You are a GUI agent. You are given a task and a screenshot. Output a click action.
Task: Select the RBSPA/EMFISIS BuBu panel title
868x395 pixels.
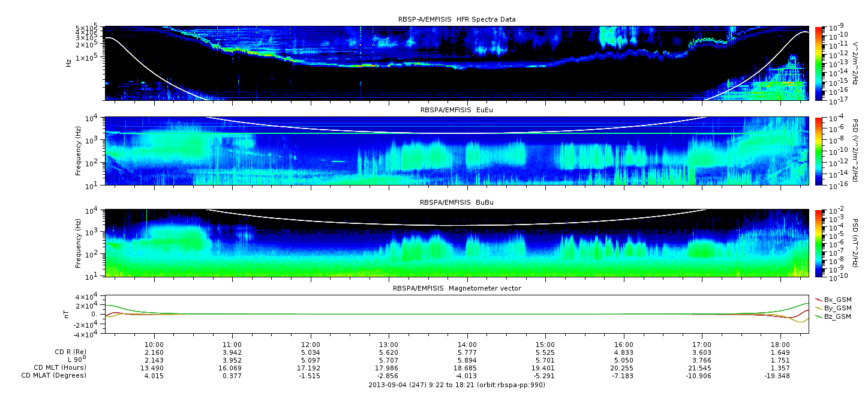point(456,203)
